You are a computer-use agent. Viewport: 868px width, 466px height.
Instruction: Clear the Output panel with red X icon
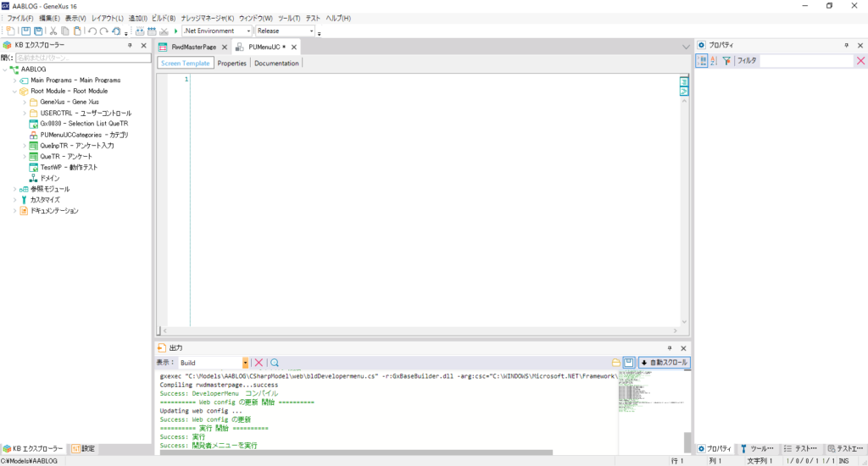point(259,363)
